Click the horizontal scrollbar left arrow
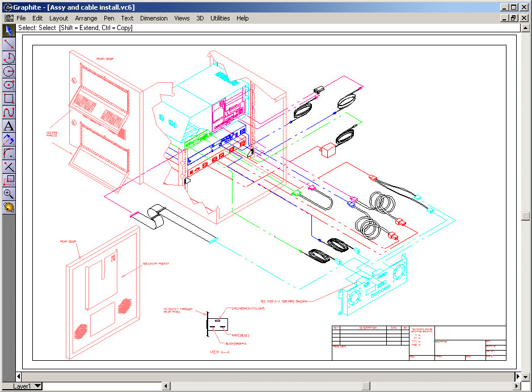The width and height of the screenshot is (532, 392). pos(166,386)
